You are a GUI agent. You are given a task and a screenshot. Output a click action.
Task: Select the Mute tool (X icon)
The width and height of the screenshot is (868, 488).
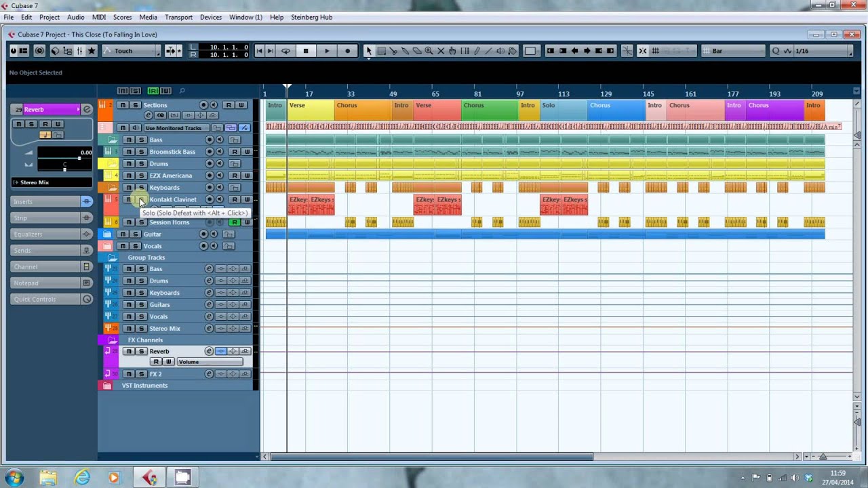(441, 51)
